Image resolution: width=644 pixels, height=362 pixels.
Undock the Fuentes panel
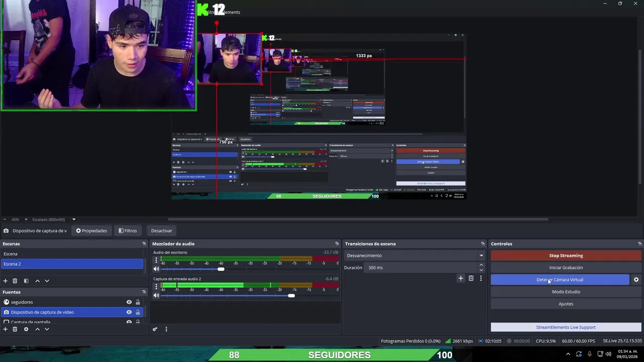(x=144, y=292)
